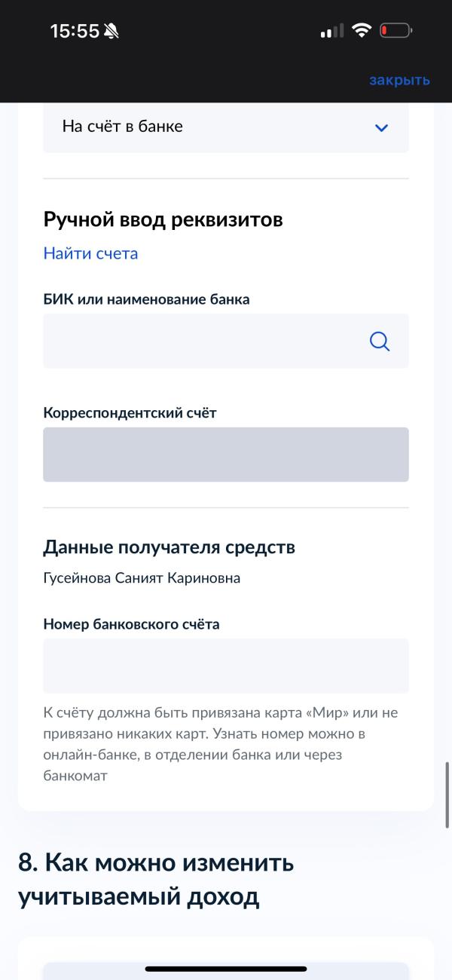Tap the "Ручной ввод реквизитов" heading
The image size is (452, 980).
163,220
